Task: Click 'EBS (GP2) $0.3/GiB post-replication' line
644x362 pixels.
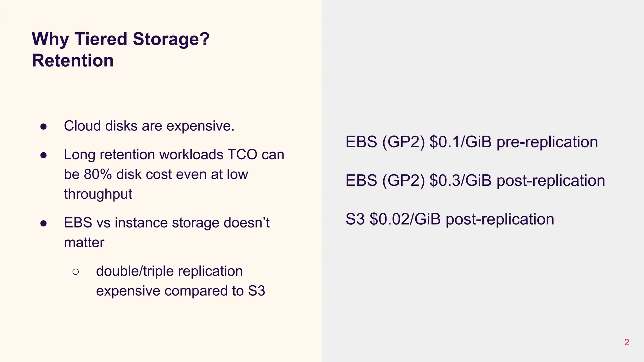Action: [x=475, y=181]
